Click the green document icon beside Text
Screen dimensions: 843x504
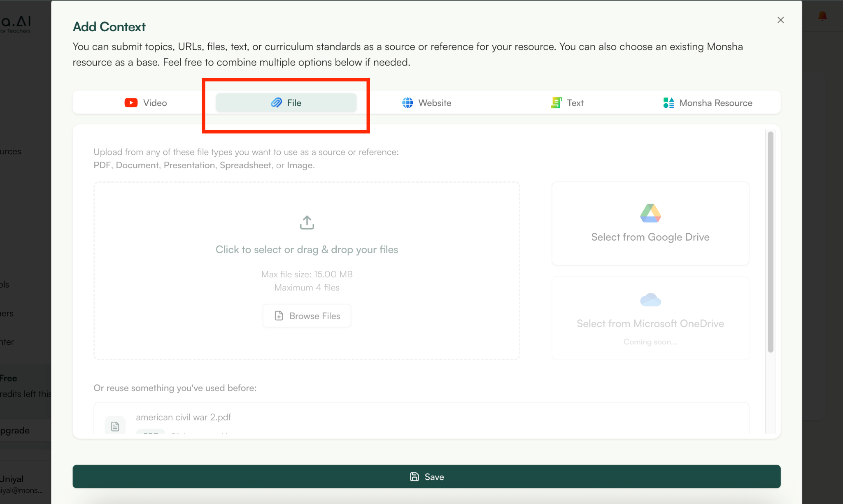pos(556,102)
